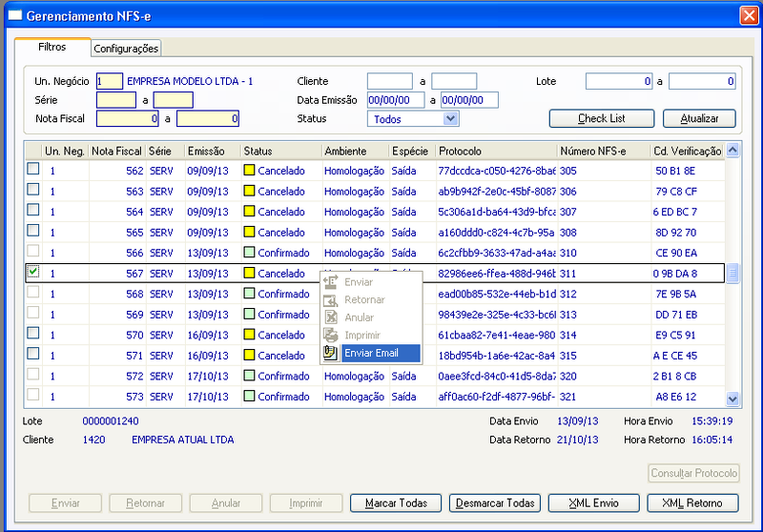763x532 pixels.
Task: Open the XML Envio button
Action: tap(593, 502)
